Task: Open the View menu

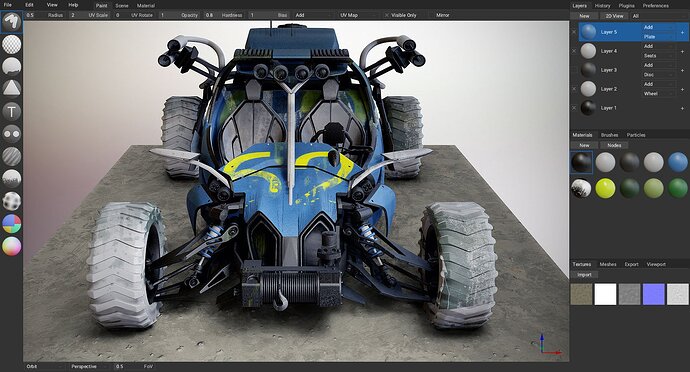Action: (x=52, y=5)
